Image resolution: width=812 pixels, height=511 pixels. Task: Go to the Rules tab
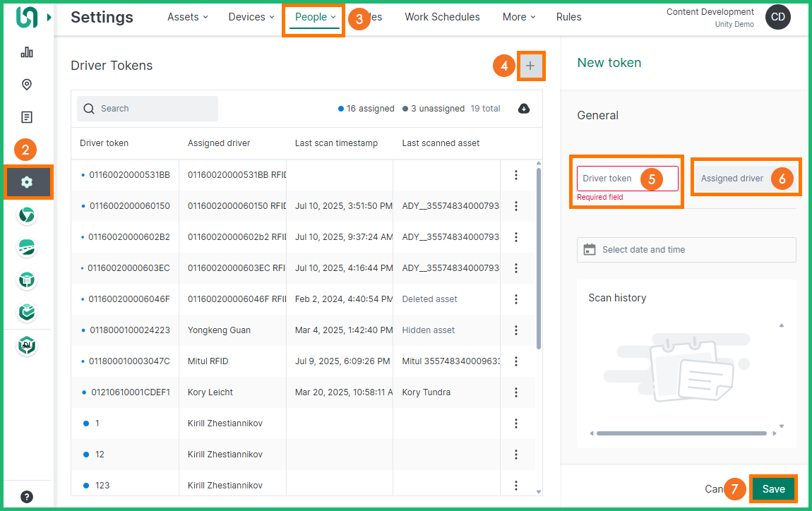(x=568, y=17)
